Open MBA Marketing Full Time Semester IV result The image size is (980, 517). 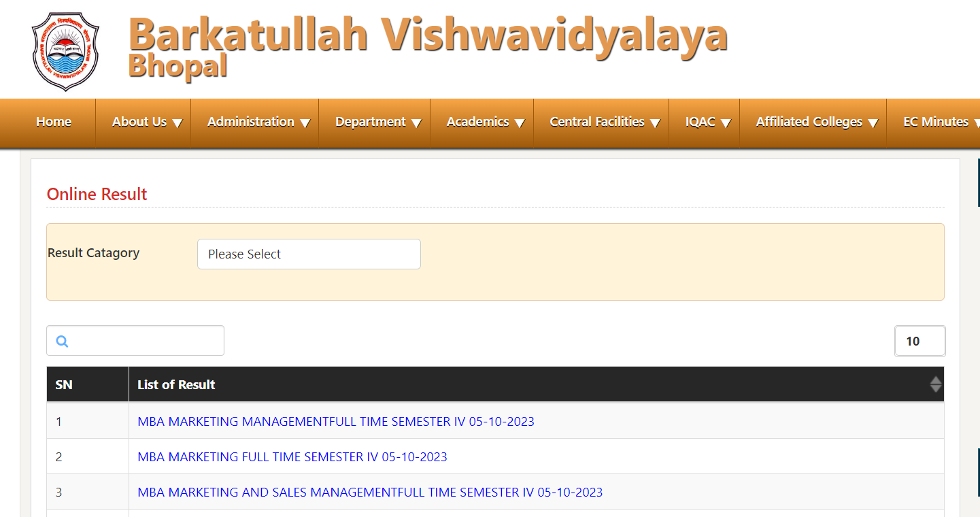point(292,457)
